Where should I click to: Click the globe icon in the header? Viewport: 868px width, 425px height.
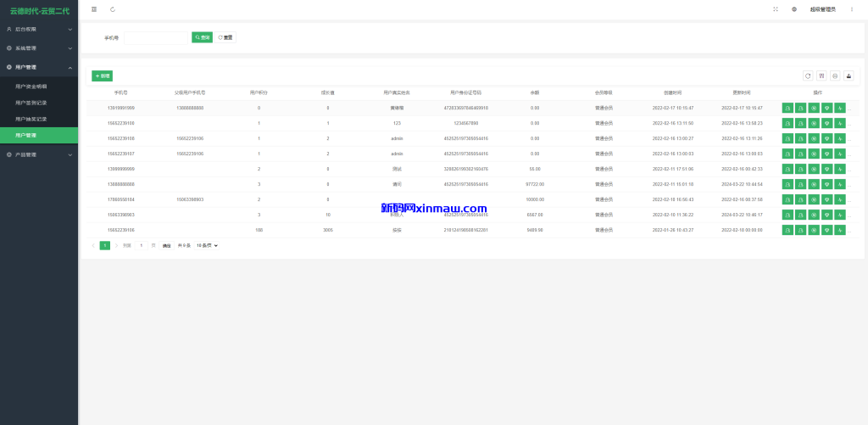[794, 9]
